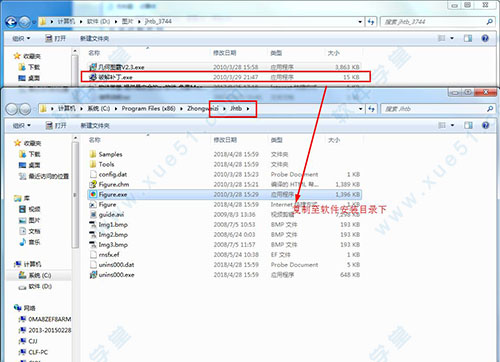Image resolution: width=500 pixels, height=362 pixels.
Task: Open OMA8ZEF8ARM network computer
Action: click(x=45, y=319)
